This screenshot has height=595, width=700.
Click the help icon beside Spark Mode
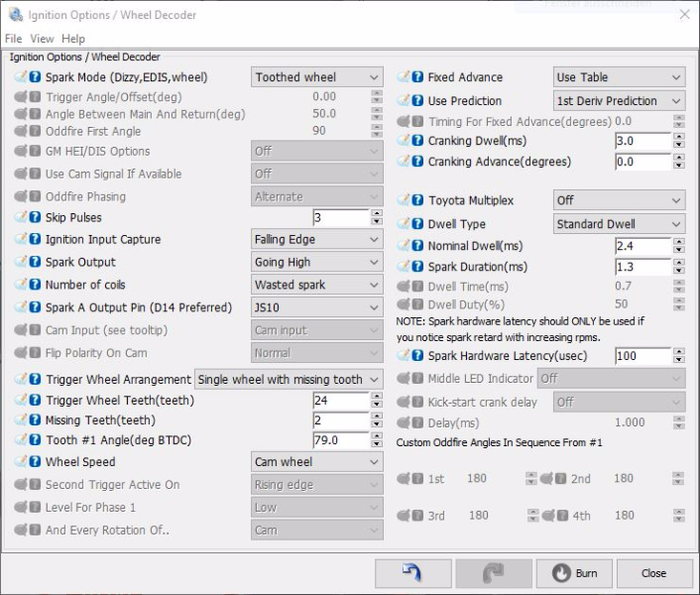35,77
